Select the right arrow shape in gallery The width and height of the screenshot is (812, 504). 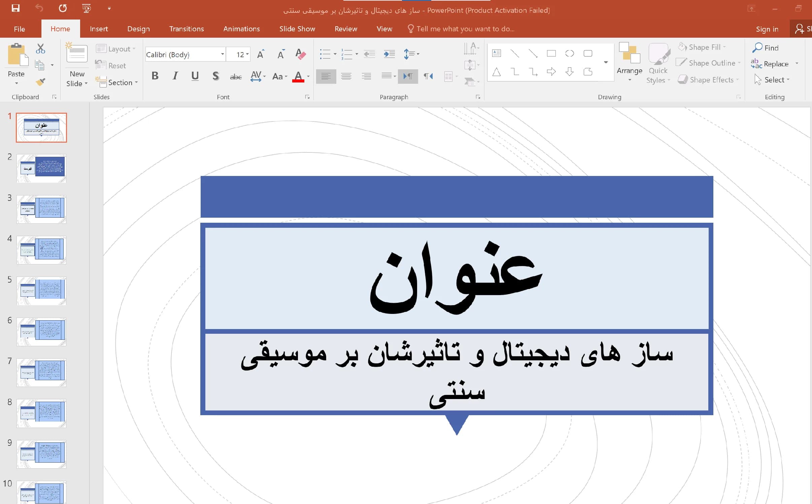click(551, 72)
